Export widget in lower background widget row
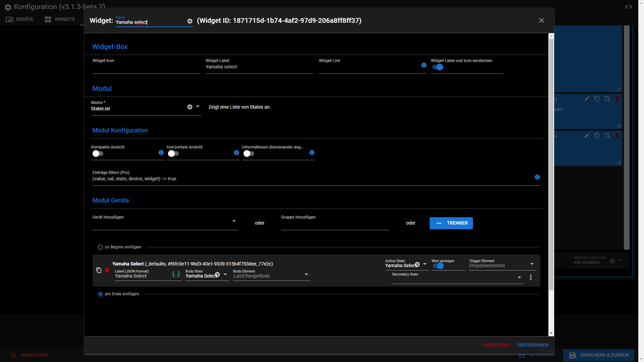This screenshot has width=644, height=362. pos(607,135)
